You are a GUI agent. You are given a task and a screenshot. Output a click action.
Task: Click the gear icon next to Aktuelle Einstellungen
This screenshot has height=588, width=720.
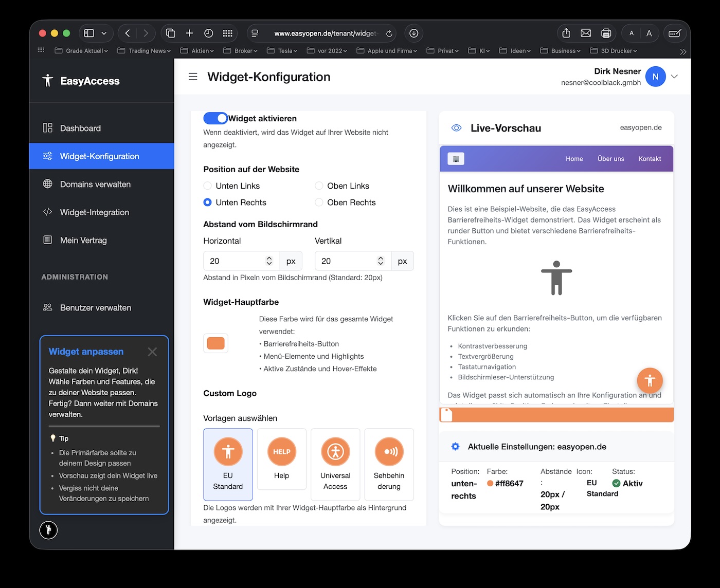coord(455,446)
